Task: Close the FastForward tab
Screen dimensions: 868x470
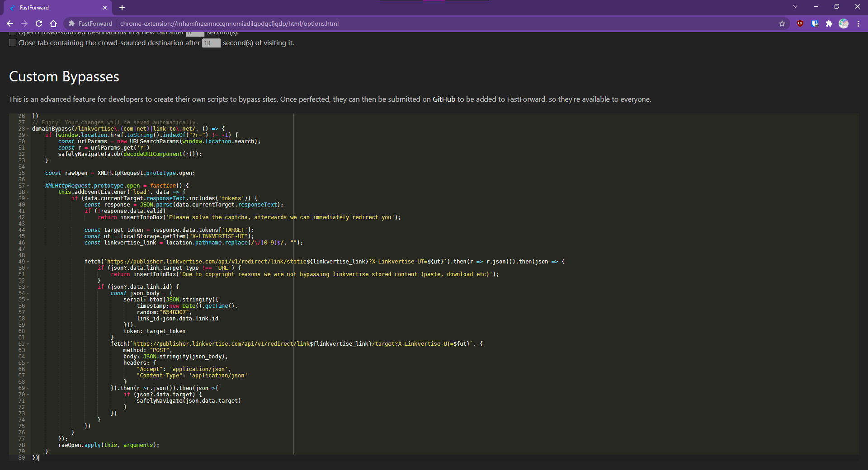Action: click(x=105, y=8)
